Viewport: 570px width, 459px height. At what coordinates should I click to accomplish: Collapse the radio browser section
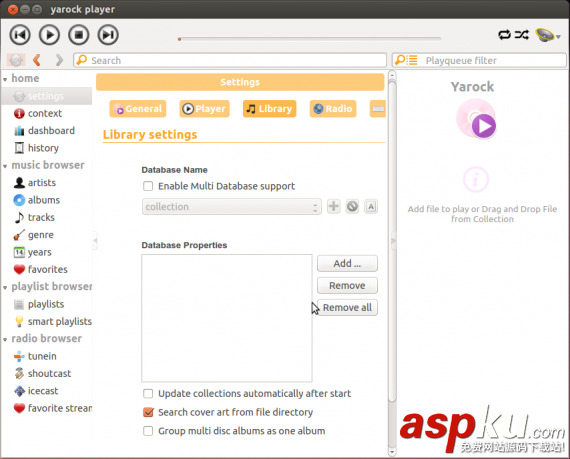(x=5, y=340)
